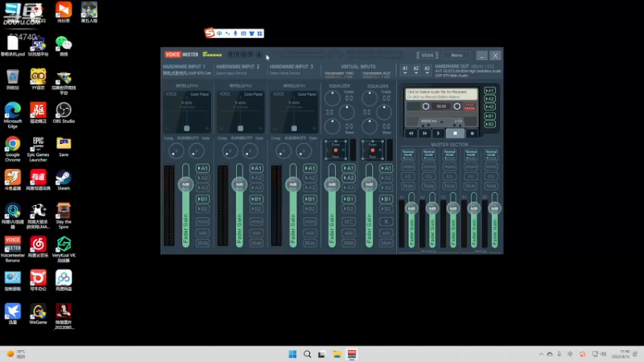This screenshot has height=362, width=644.
Task: Open the Voicemeeter Menu
Action: (x=456, y=56)
